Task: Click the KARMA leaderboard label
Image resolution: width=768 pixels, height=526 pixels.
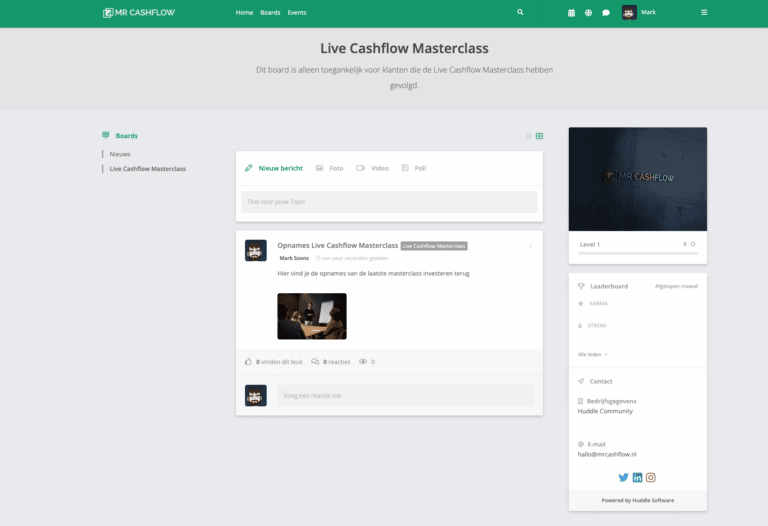Action: coord(599,304)
